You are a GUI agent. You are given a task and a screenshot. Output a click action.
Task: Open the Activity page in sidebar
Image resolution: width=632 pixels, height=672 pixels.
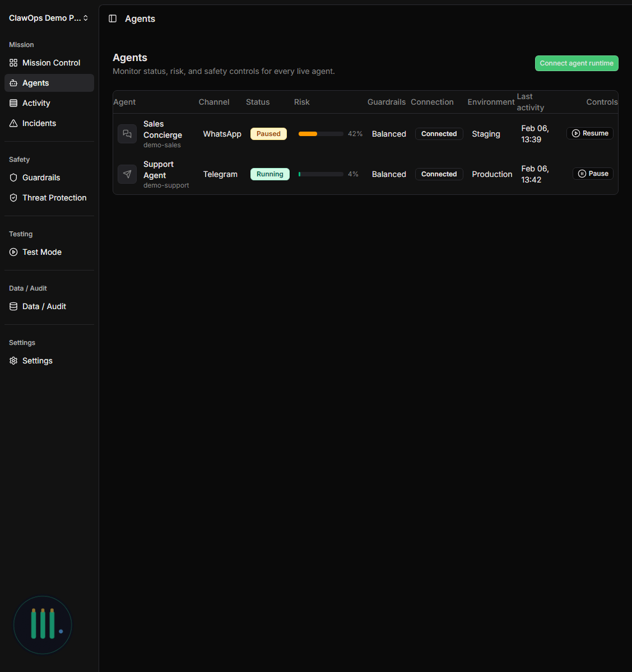point(36,103)
